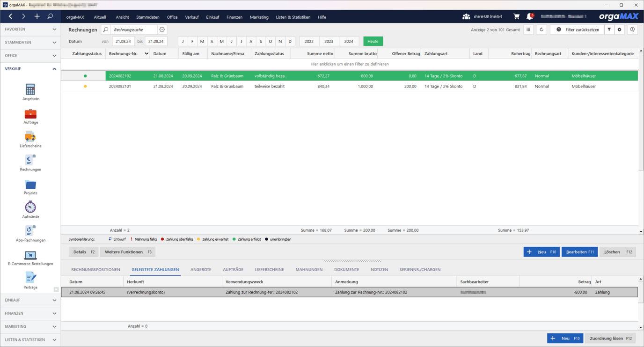Open the Rechnungs-Nr. column dropdown
644x347 pixels.
tap(146, 54)
